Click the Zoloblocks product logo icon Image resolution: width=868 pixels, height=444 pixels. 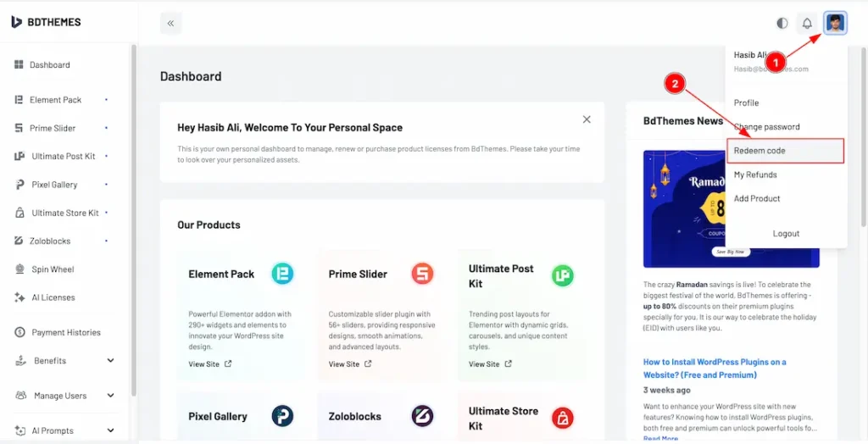tap(422, 416)
